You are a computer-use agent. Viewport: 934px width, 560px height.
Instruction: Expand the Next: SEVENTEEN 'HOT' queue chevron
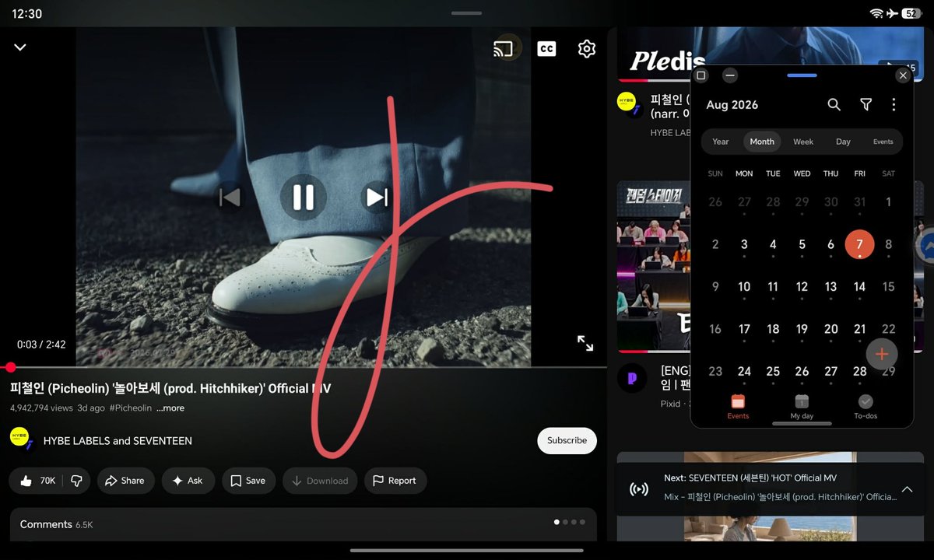[x=907, y=489]
